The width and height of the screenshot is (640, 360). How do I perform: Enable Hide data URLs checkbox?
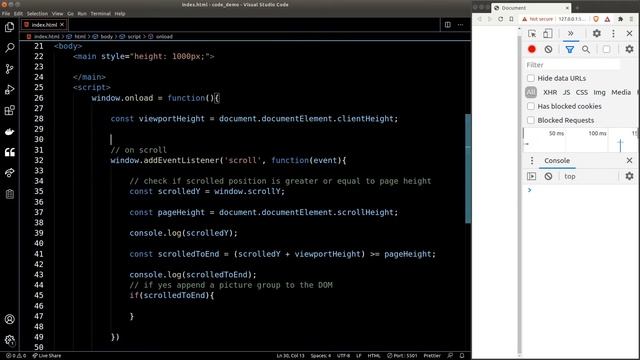pos(531,78)
